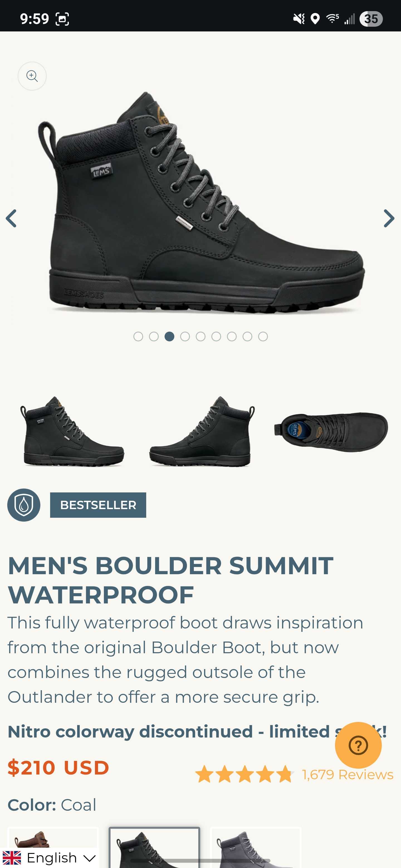
Task: Advance to next product image arrow
Action: tap(389, 218)
